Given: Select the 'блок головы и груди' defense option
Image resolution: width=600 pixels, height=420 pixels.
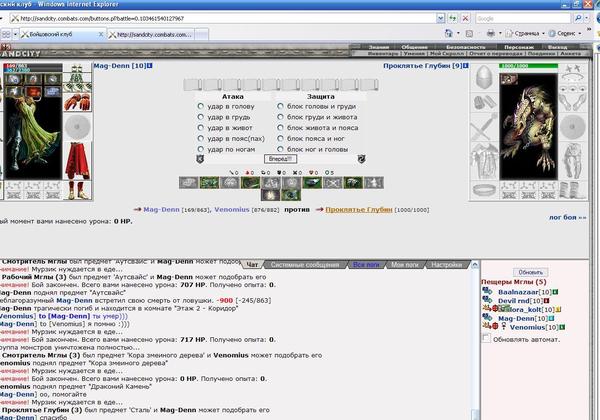Looking at the screenshot, I should click(x=280, y=106).
